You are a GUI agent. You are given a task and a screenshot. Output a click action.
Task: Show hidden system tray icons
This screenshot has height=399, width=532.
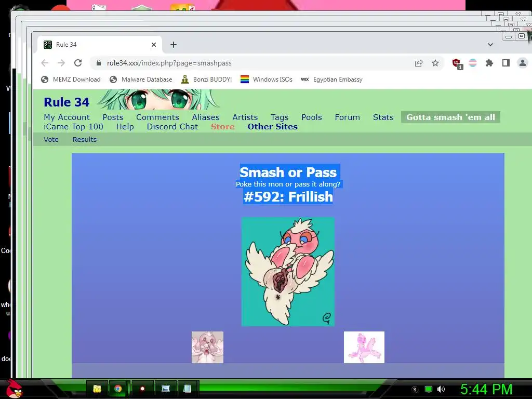tap(415, 390)
